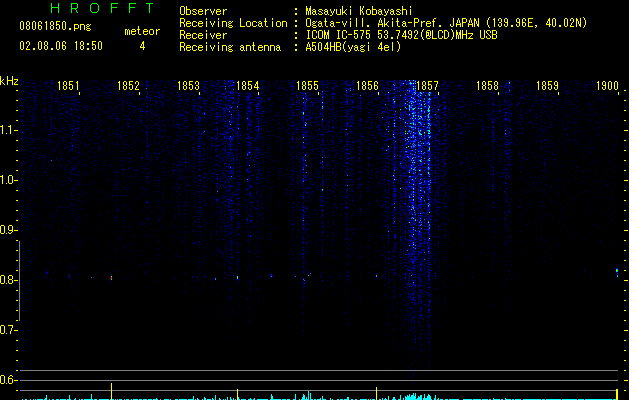Click the 1859 time axis label

[547, 86]
